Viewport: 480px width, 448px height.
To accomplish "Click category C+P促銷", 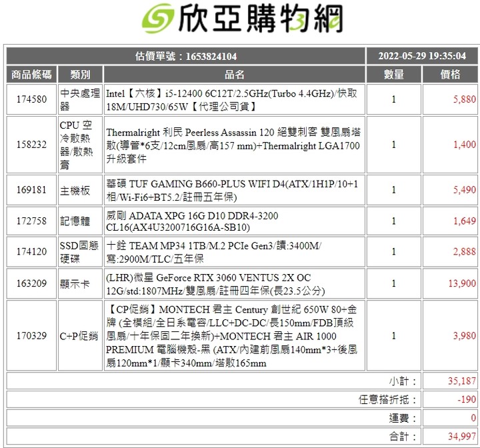I will (79, 336).
